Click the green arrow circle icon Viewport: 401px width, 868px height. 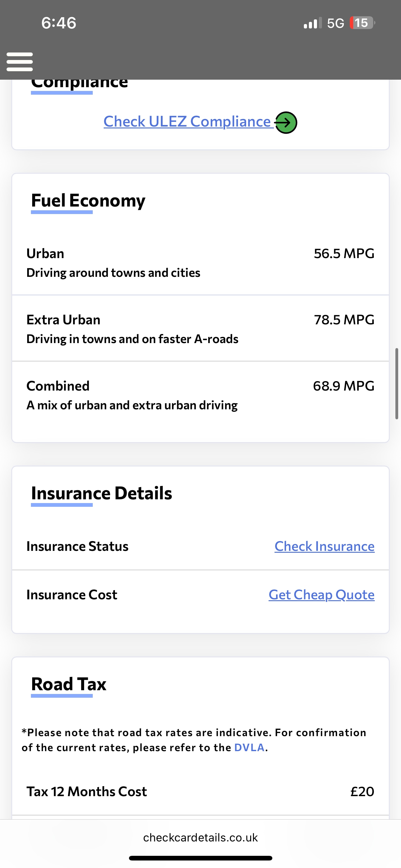click(x=286, y=123)
